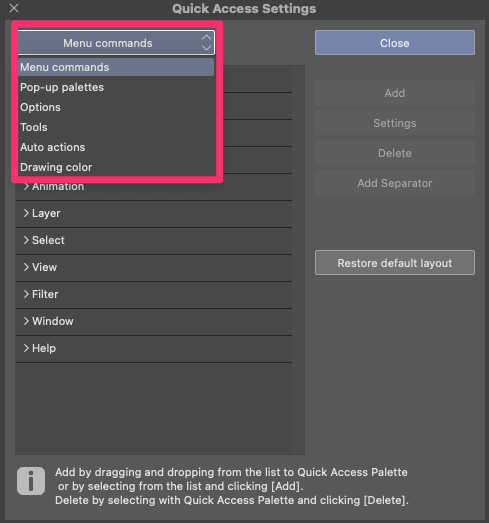Click the stepper arrows on Menu commands dropdown

click(x=206, y=43)
